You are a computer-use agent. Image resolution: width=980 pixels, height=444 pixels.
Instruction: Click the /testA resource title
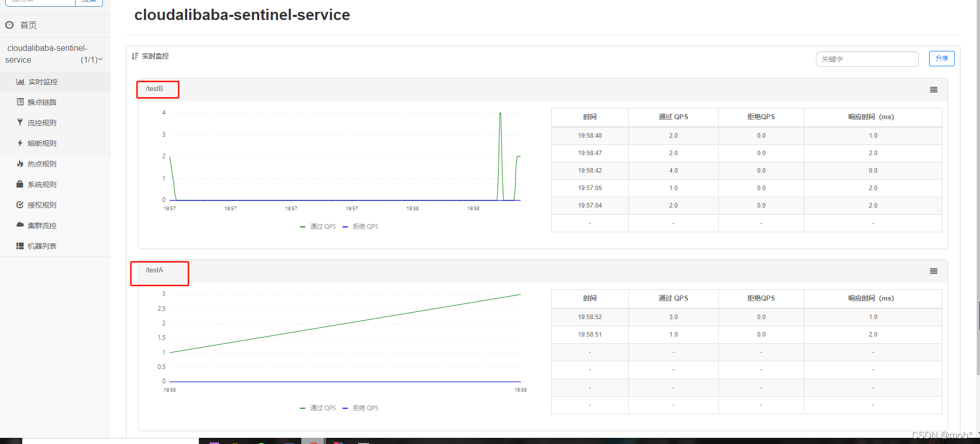tap(154, 270)
